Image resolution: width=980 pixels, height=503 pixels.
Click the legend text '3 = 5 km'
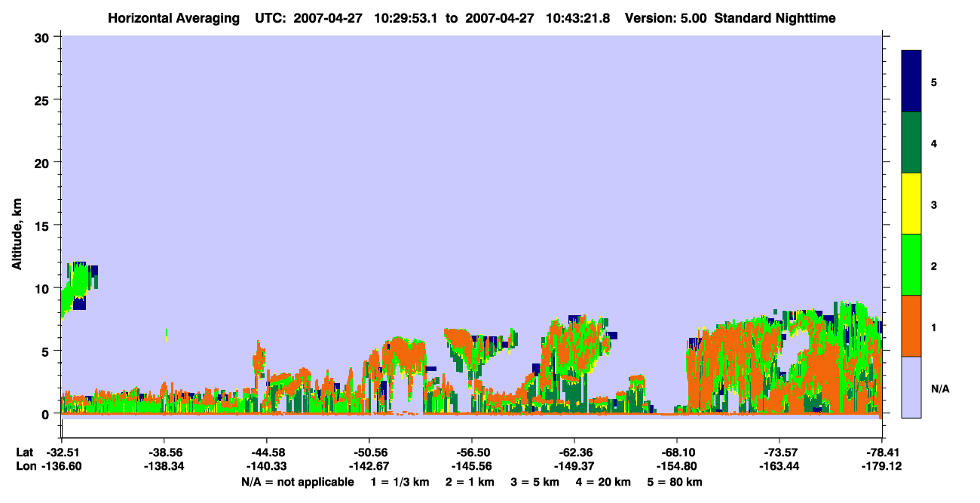pyautogui.click(x=534, y=482)
